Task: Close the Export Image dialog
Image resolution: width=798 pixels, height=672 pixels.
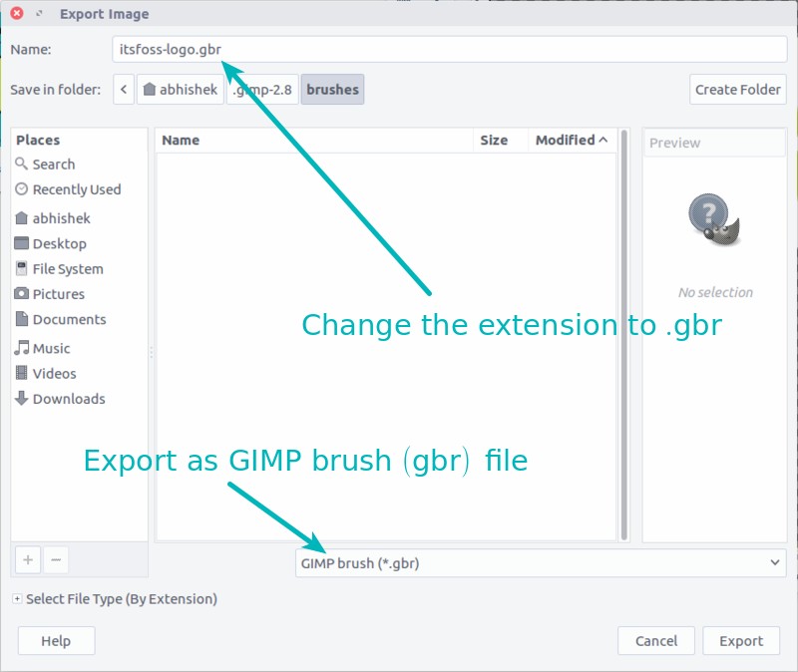Action: tap(17, 13)
